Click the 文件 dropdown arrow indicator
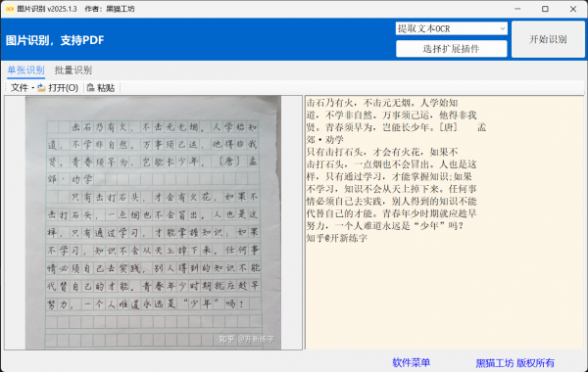The width and height of the screenshot is (588, 372). tap(33, 88)
